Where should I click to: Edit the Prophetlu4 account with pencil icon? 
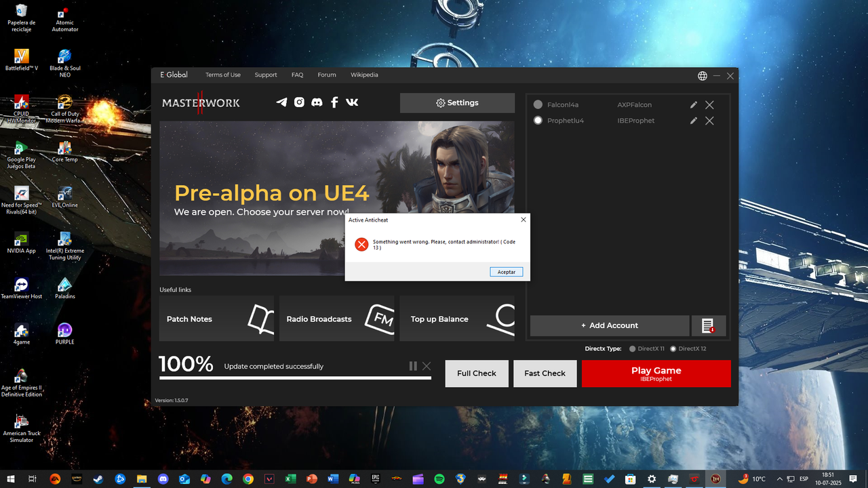pos(694,121)
